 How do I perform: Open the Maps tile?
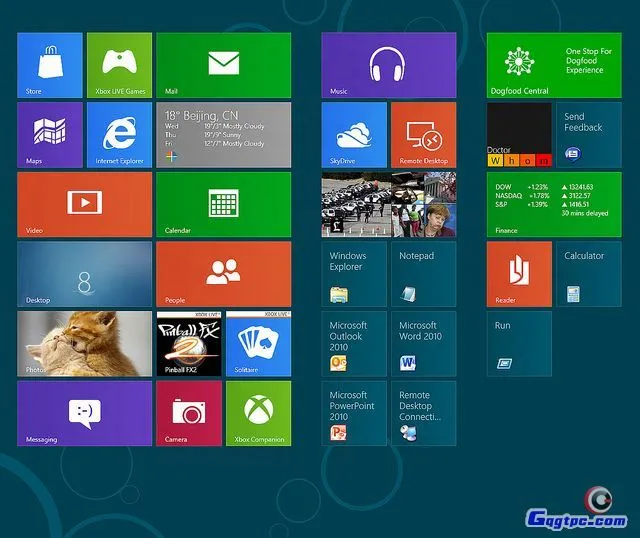coord(50,135)
